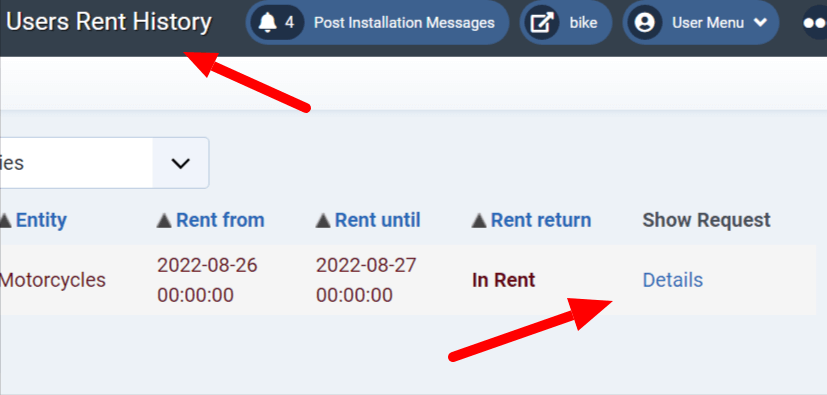Image resolution: width=827 pixels, height=395 pixels.
Task: Click the sort triangle beside Rent return
Action: click(479, 221)
